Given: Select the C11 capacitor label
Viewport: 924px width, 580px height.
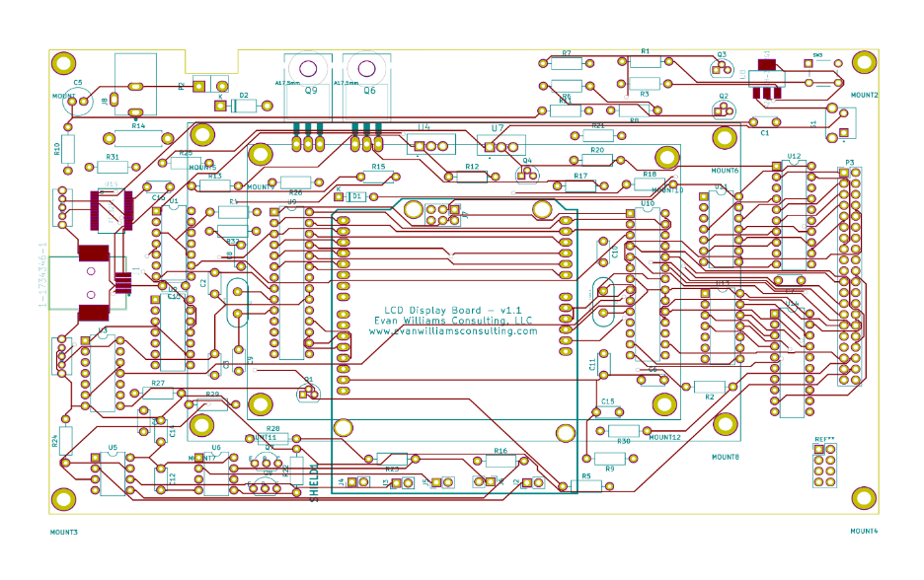Looking at the screenshot, I should pos(593,365).
